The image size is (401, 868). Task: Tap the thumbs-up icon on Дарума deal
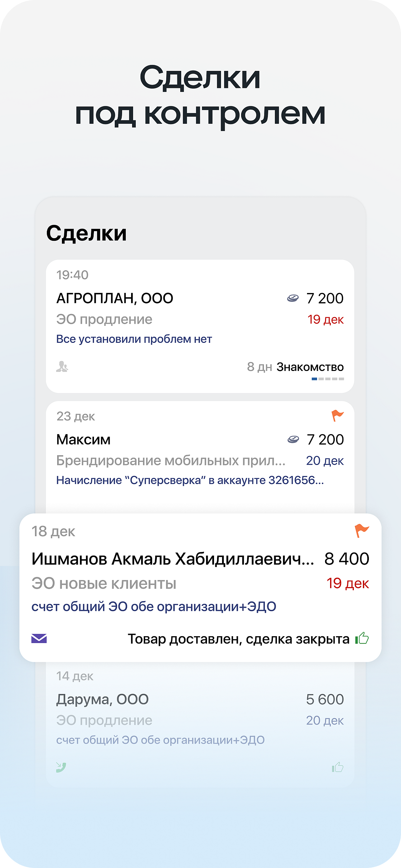pyautogui.click(x=337, y=767)
